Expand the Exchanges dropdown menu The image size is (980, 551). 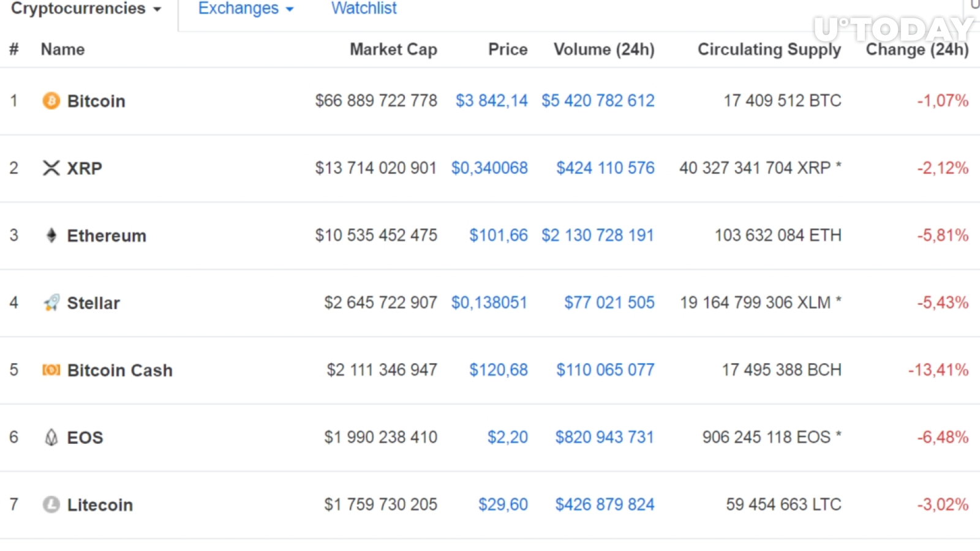tap(246, 9)
